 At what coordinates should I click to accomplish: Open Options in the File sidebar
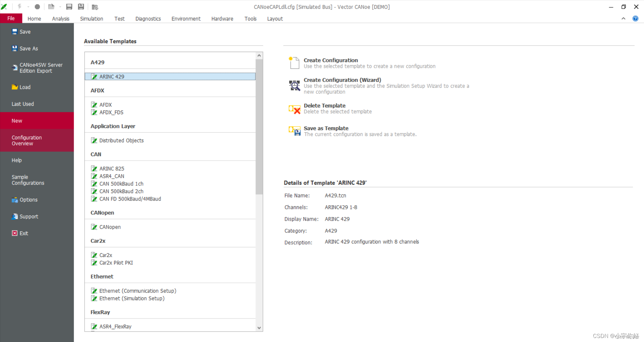[x=37, y=200]
